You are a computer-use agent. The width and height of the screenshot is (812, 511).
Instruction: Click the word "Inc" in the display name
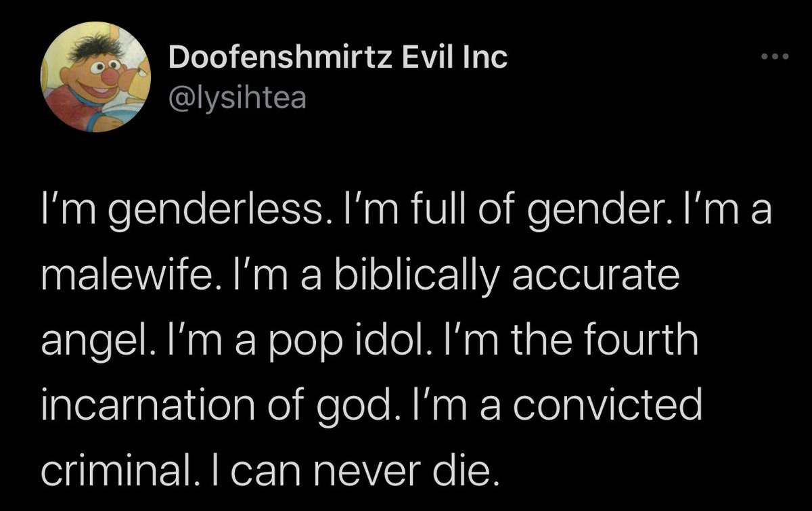[x=487, y=59]
